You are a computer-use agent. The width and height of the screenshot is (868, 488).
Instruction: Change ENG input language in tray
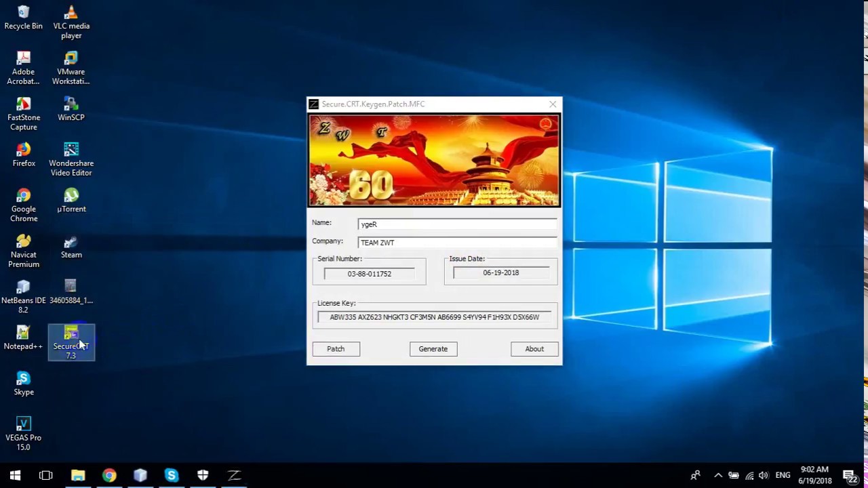[x=783, y=475]
